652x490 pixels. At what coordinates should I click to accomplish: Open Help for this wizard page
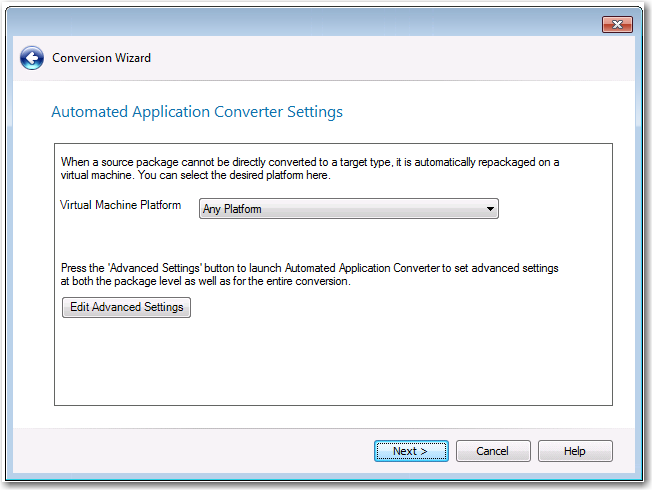pos(574,451)
